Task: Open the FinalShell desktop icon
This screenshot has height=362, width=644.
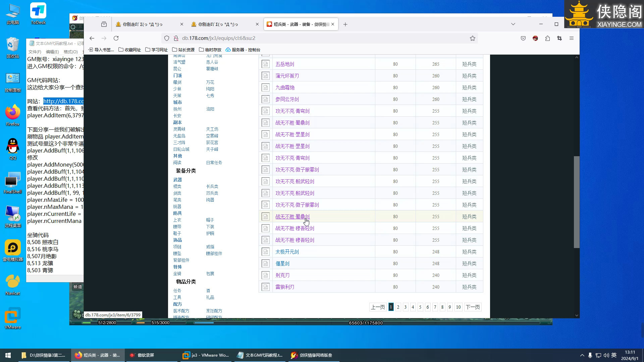Action: pyautogui.click(x=13, y=183)
